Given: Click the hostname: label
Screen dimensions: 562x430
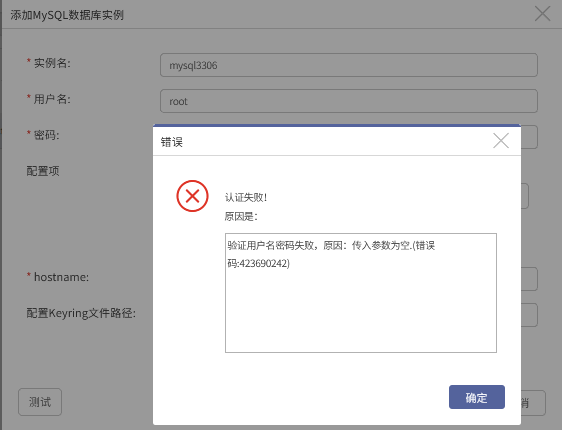Looking at the screenshot, I should pos(61,277).
